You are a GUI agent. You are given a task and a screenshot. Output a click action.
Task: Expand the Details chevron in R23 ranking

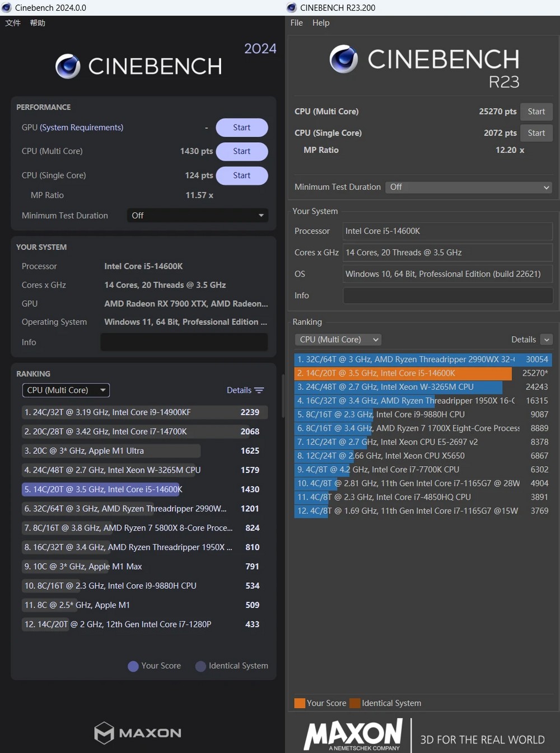tap(547, 340)
